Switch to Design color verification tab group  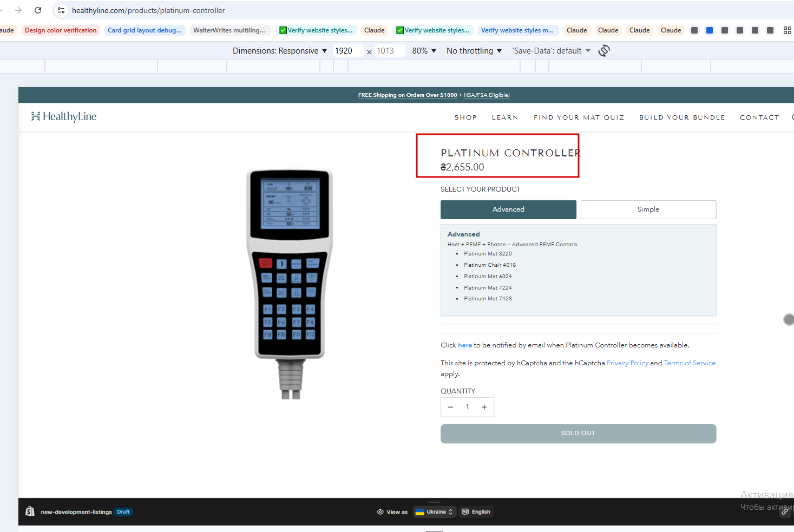[61, 30]
